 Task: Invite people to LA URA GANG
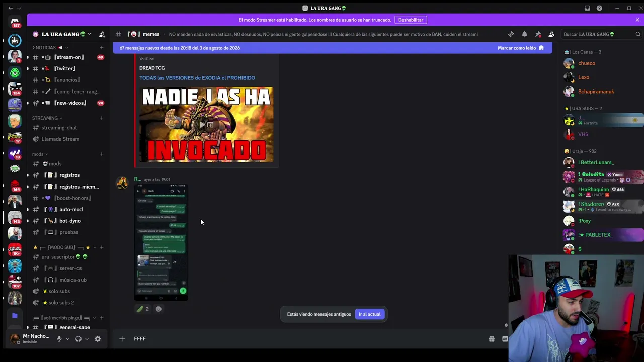[x=102, y=34]
